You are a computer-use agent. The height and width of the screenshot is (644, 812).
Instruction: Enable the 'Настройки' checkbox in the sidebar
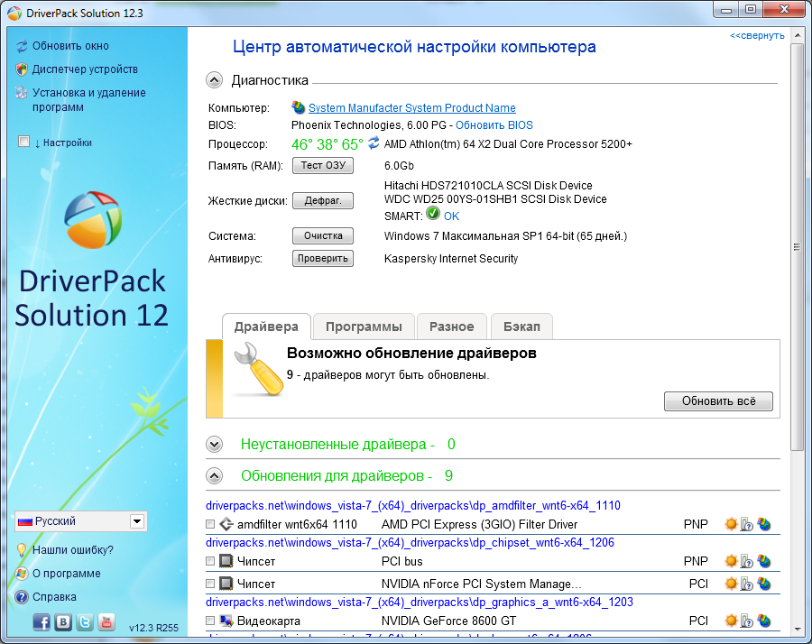[23, 142]
